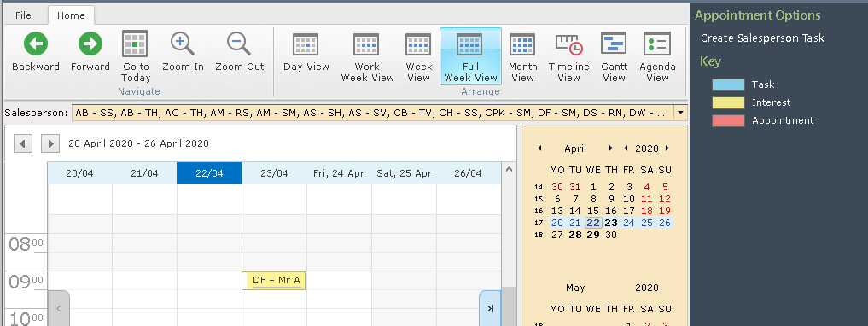Click Create Salesperson Task
The width and height of the screenshot is (868, 326).
[x=762, y=38]
